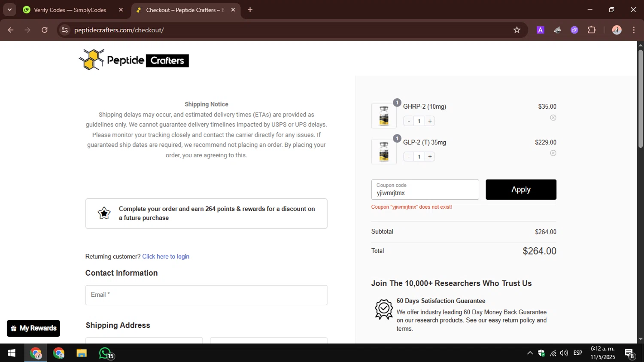Viewport: 644px width, 362px height.
Task: Click the GLP-2 quantity field
Action: click(x=419, y=157)
